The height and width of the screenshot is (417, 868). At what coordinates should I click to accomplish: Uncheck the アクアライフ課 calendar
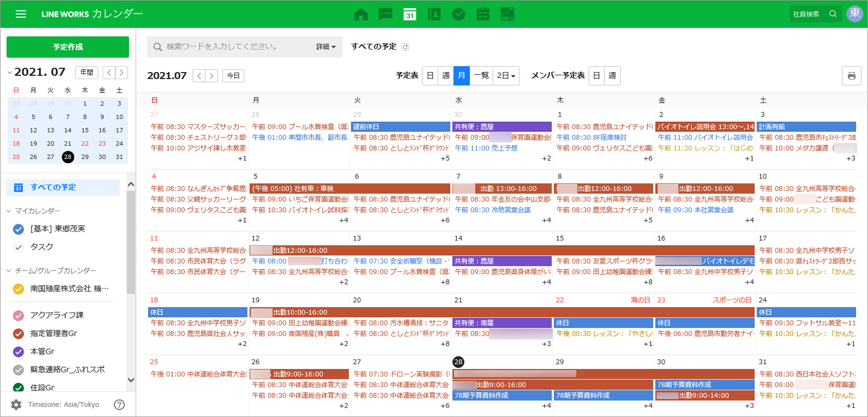coord(19,315)
